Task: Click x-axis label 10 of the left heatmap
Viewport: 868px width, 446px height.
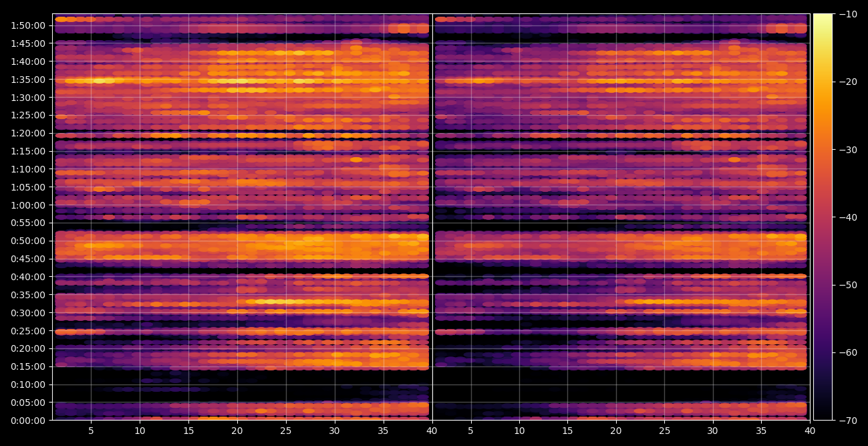Action: (x=140, y=431)
